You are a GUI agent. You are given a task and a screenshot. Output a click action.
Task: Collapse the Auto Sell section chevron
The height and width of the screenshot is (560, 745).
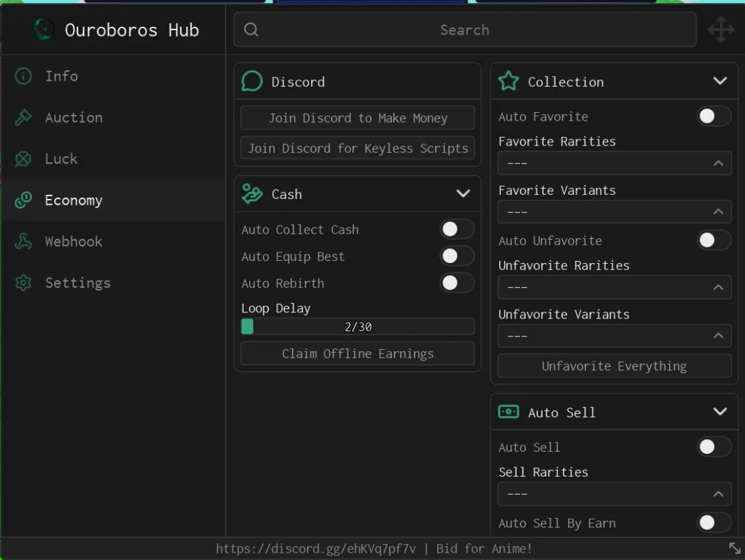(720, 411)
